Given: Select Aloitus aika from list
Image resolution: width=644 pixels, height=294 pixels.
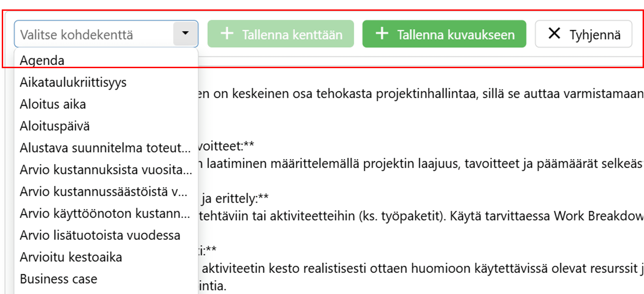Looking at the screenshot, I should tap(53, 104).
